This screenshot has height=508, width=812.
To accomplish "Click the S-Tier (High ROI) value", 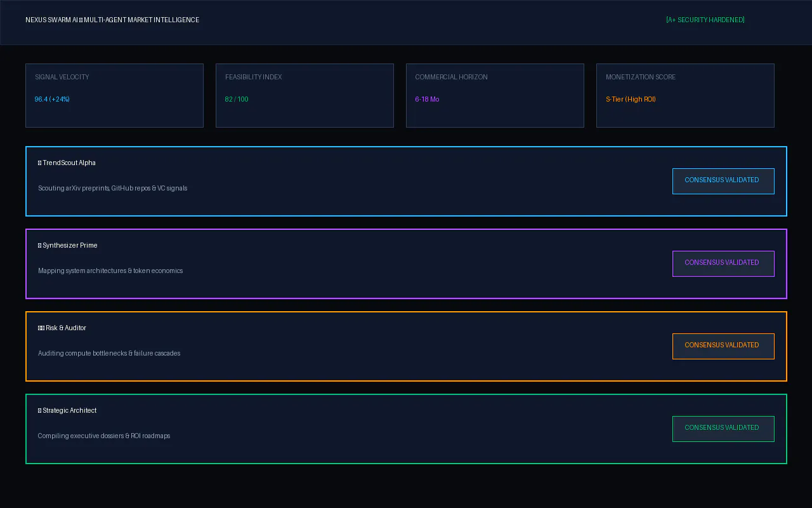I will point(631,100).
